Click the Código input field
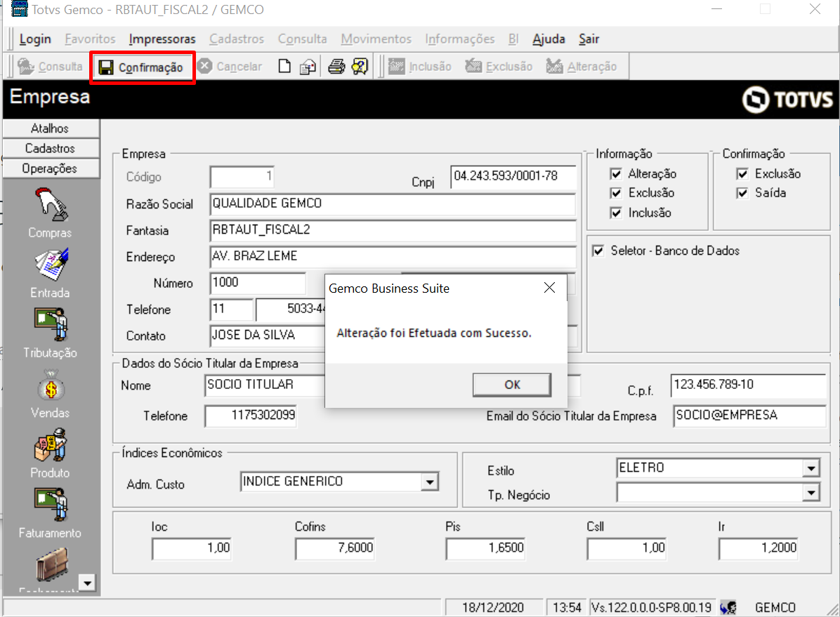Screen dimensions: 840x617 242,177
